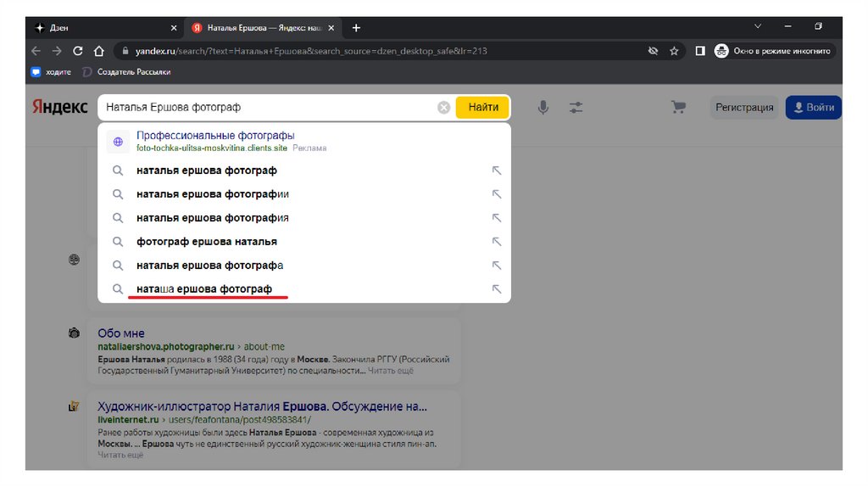Open nataliaershova.photographer.ru site link

(x=166, y=347)
